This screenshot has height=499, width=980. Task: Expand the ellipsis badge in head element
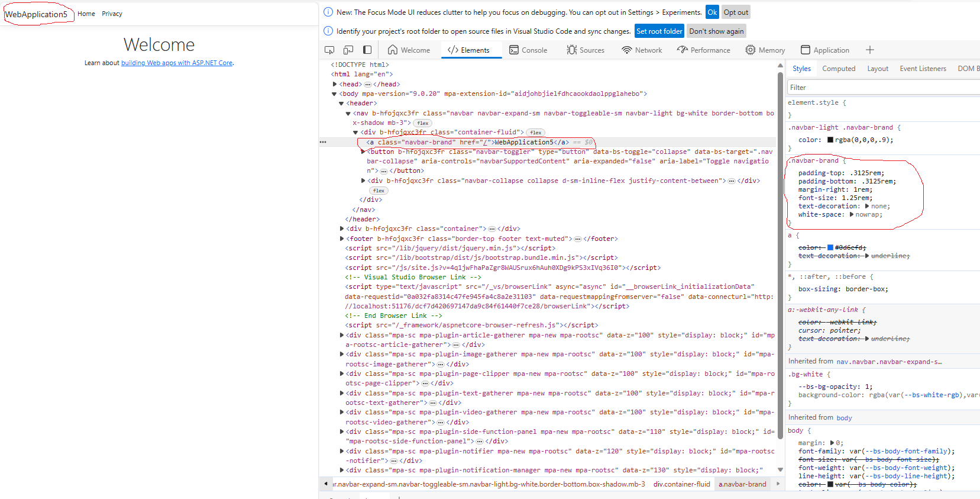coord(368,84)
